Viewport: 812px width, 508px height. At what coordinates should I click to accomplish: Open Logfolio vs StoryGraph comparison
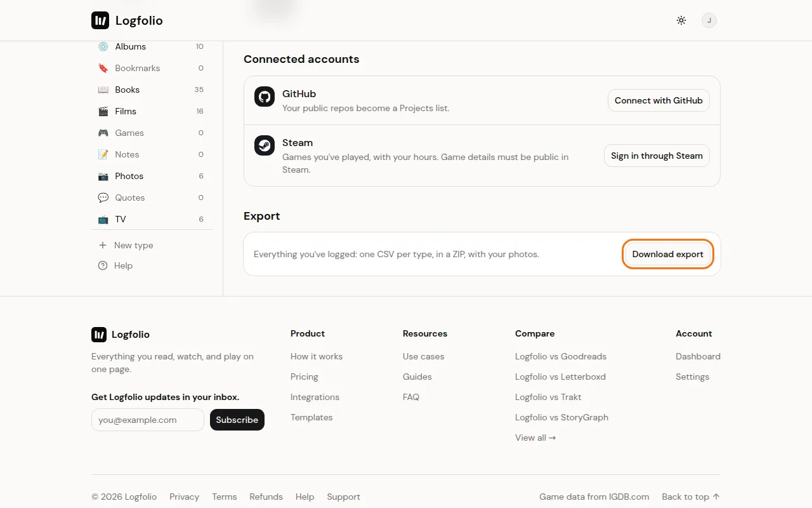561,417
